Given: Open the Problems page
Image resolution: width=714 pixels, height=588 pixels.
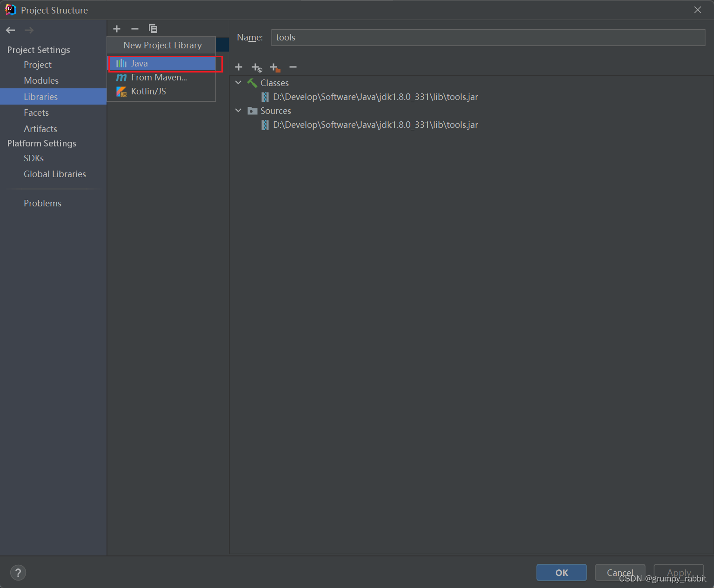Looking at the screenshot, I should coord(42,203).
